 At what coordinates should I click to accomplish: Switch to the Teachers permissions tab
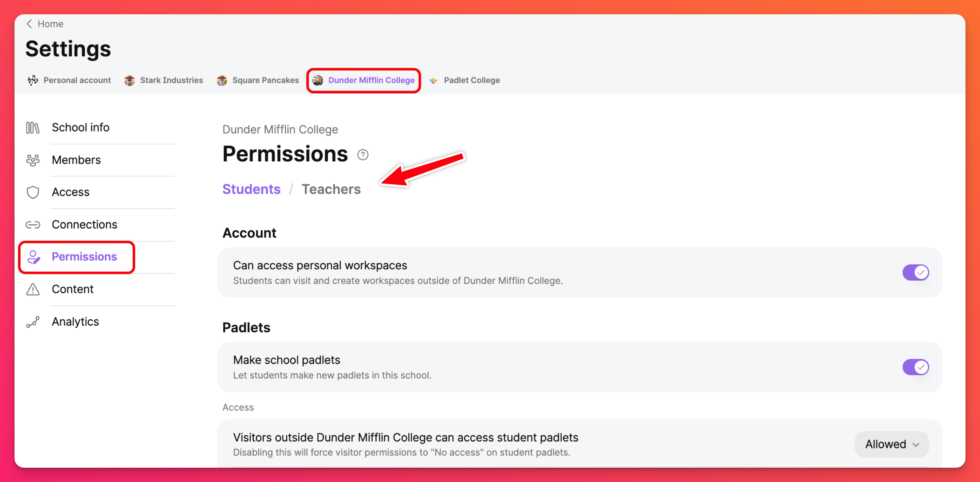pyautogui.click(x=331, y=189)
